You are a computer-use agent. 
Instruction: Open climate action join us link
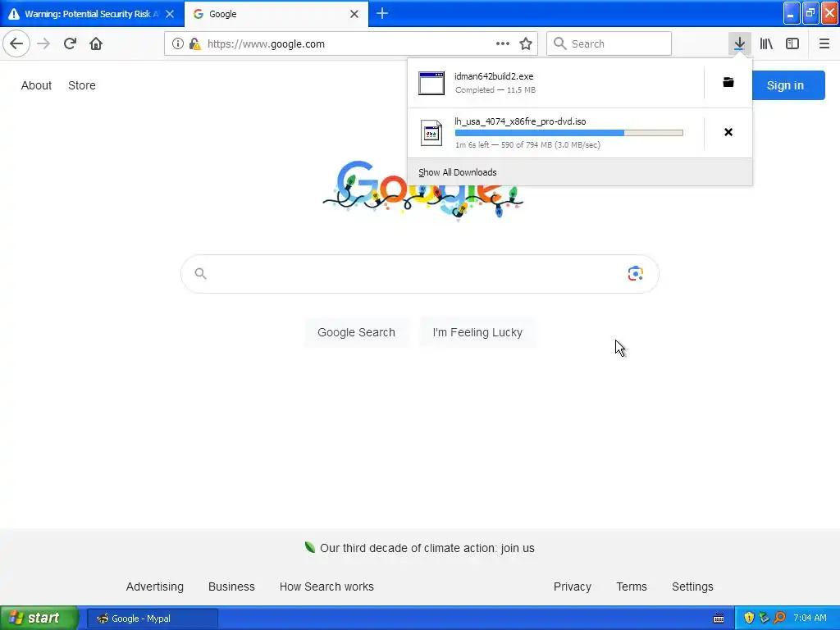pos(427,548)
